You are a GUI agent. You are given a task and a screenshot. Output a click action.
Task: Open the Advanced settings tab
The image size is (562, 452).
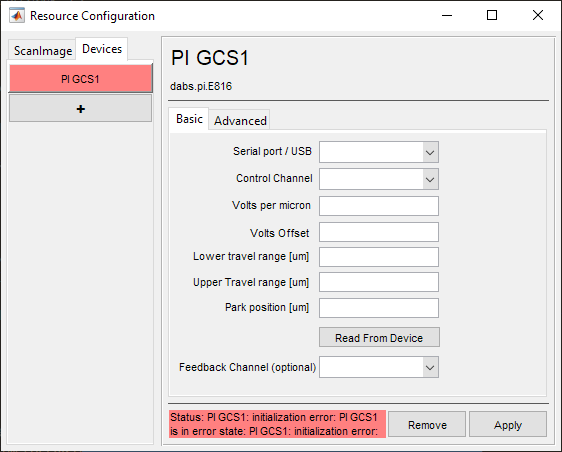pos(240,120)
